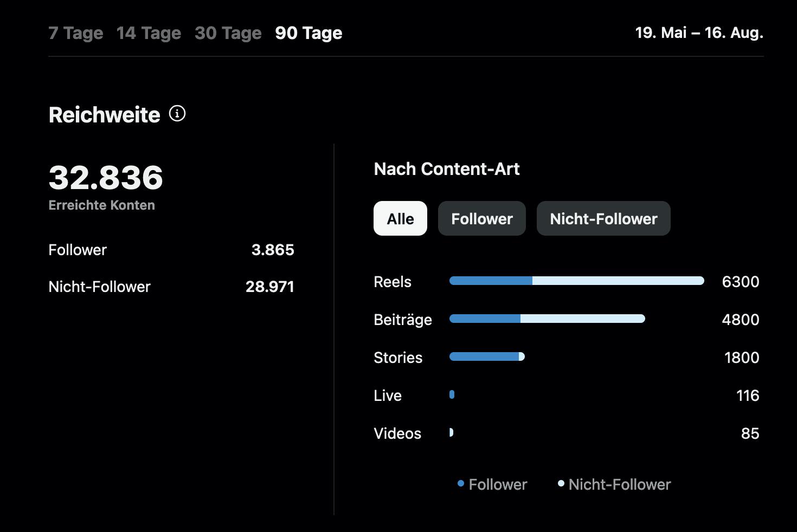Screen dimensions: 797x532
Task: Click the info icon beside Reichweite
Action: [x=177, y=114]
